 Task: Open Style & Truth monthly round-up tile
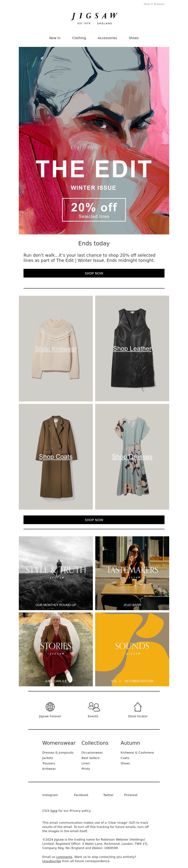click(56, 573)
